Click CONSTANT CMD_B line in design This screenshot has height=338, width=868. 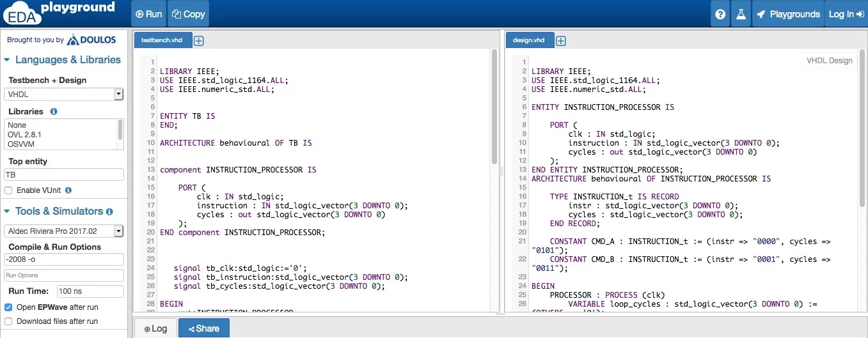[x=681, y=264]
